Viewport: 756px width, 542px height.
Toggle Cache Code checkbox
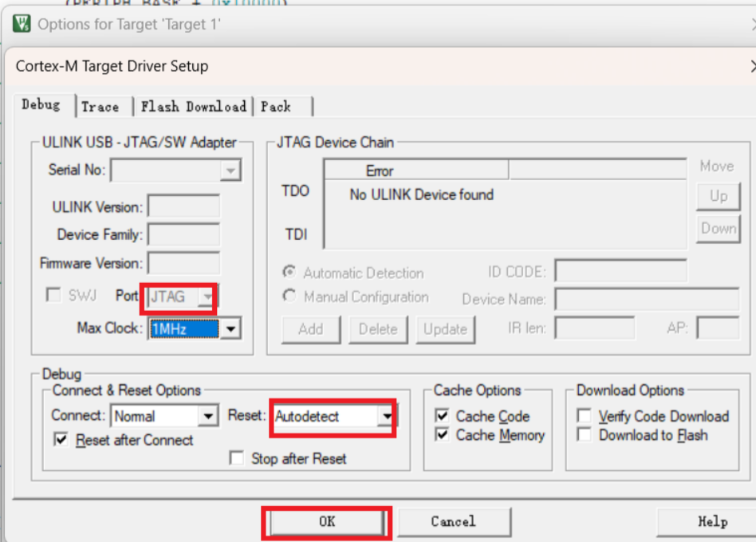(x=442, y=415)
